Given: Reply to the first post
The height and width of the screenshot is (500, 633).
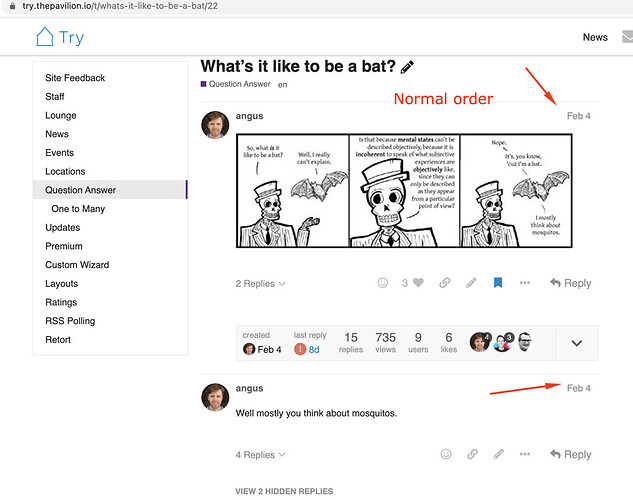Looking at the screenshot, I should (x=570, y=283).
